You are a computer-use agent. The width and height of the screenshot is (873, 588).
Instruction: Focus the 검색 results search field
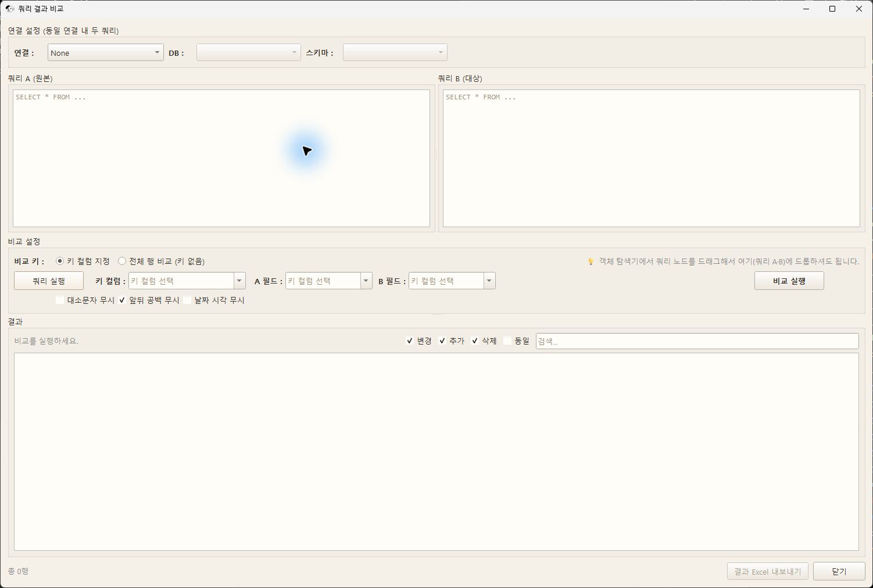click(x=697, y=341)
